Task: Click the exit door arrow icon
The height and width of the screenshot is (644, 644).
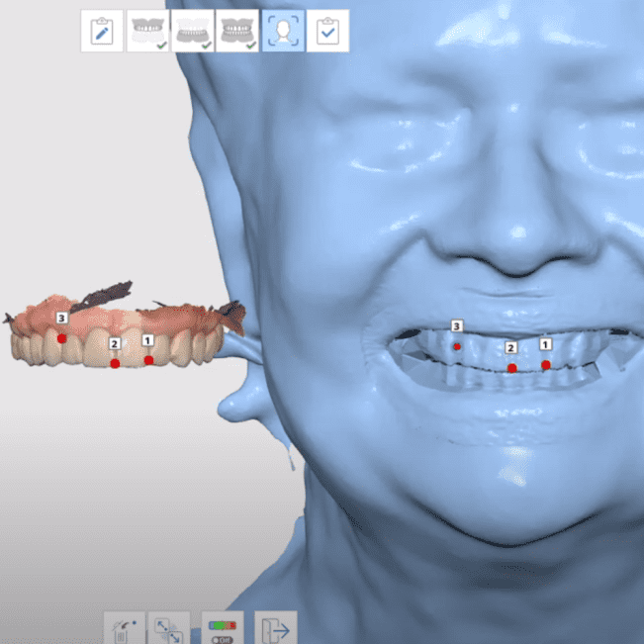Action: tap(275, 630)
